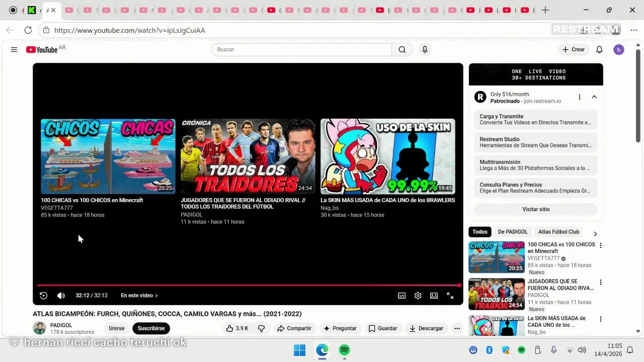Select the Todos filter chip
This screenshot has height=362, width=644.
click(479, 232)
